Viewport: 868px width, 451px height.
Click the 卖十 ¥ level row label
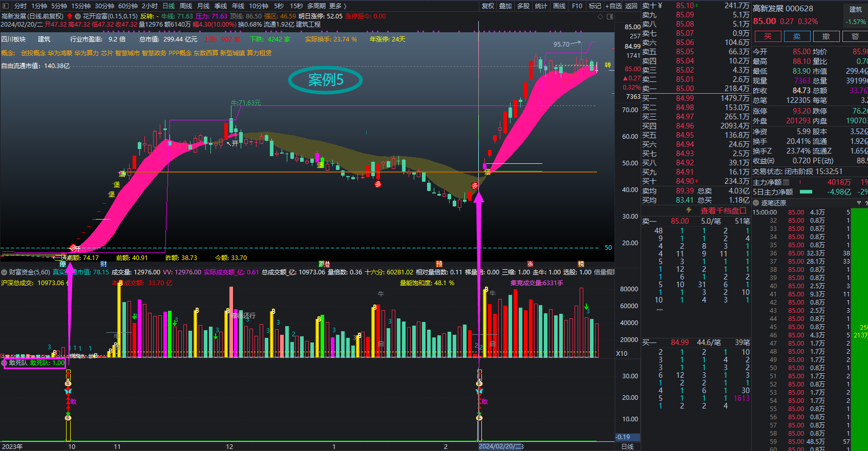click(x=652, y=6)
